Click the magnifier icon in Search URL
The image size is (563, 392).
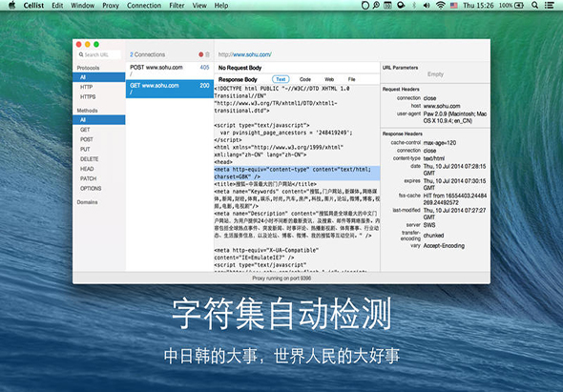pos(81,54)
